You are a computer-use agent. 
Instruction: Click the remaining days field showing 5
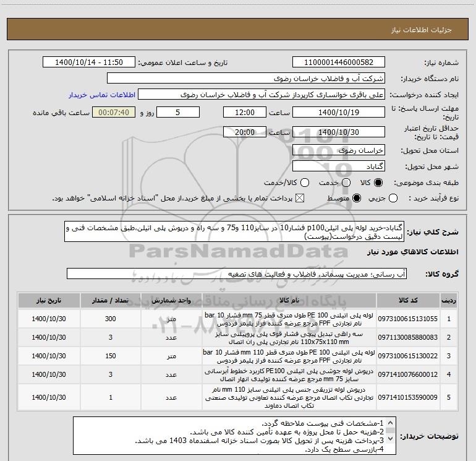coord(178,113)
